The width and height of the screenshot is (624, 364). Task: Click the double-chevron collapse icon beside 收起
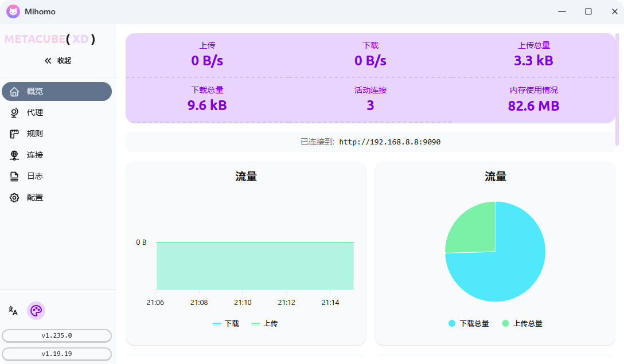click(x=47, y=60)
